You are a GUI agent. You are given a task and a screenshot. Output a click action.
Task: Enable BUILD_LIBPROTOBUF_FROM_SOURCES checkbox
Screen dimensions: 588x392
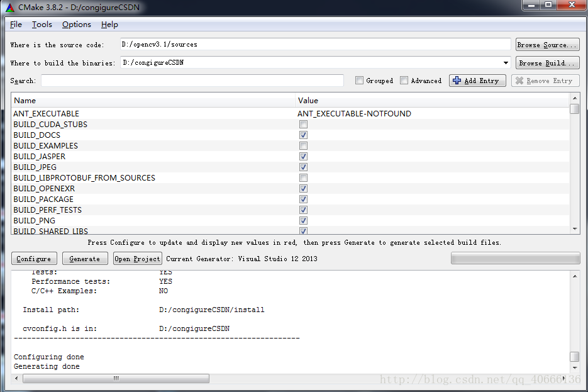303,178
